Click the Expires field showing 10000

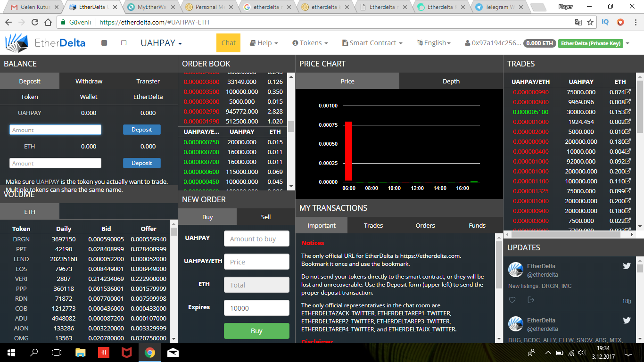256,308
